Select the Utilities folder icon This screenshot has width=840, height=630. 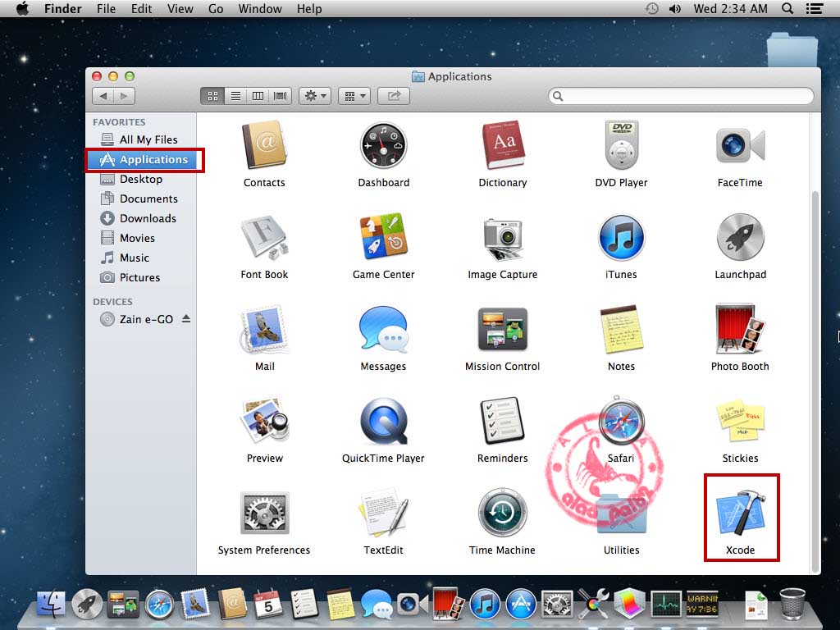(x=622, y=514)
